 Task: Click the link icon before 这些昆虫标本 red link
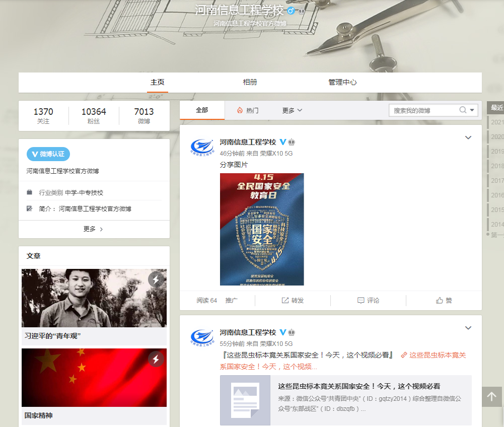pyautogui.click(x=404, y=355)
